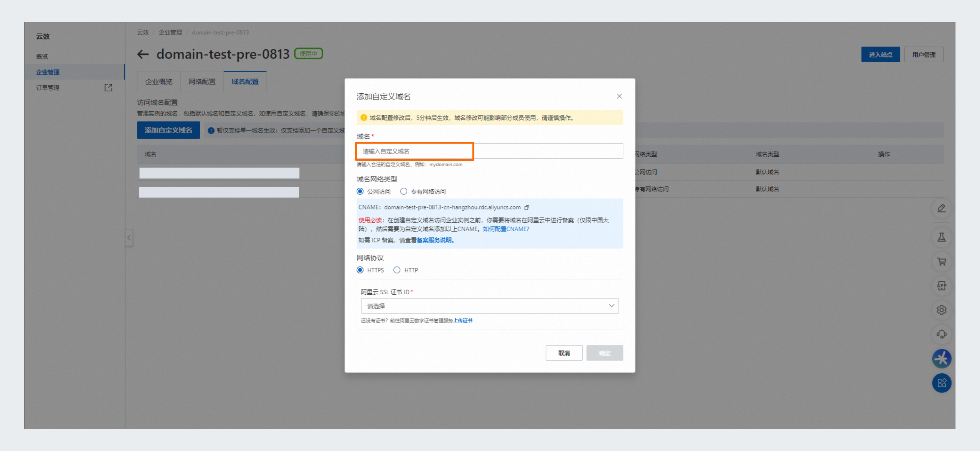Screen dimensions: 980x451
Task: Open the shopping cart icon in right toolbar
Action: pos(942,262)
